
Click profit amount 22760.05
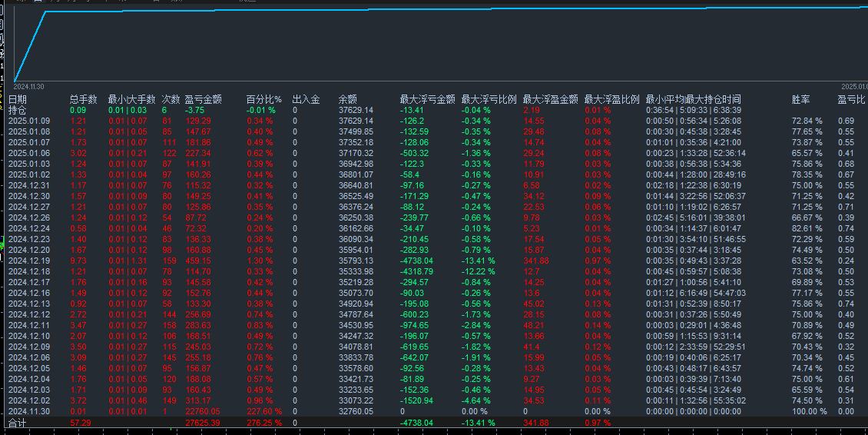coord(203,412)
